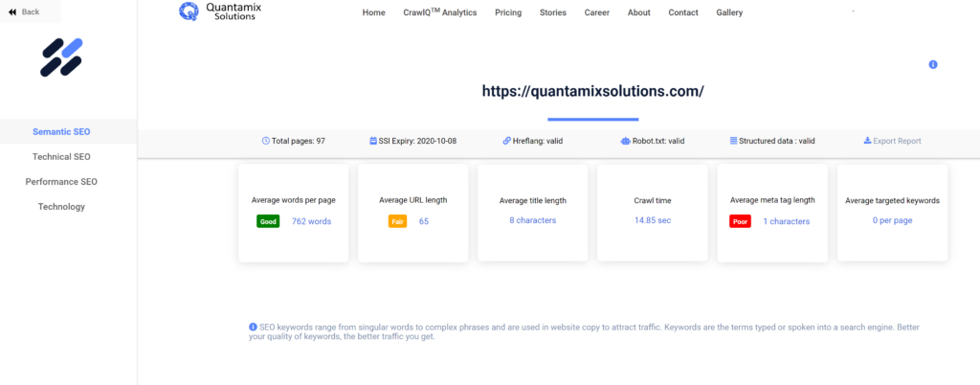The width and height of the screenshot is (980, 385).
Task: Open the About page
Action: point(638,12)
